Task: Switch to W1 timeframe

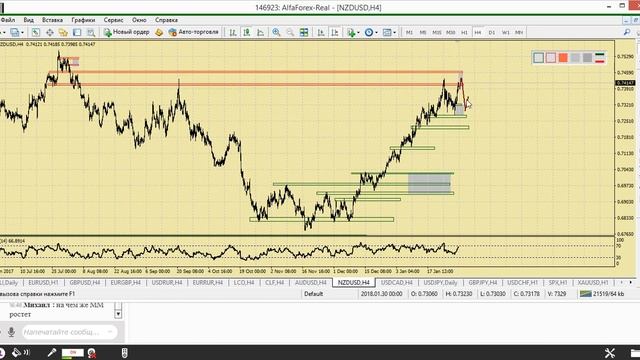Action: [x=506, y=32]
